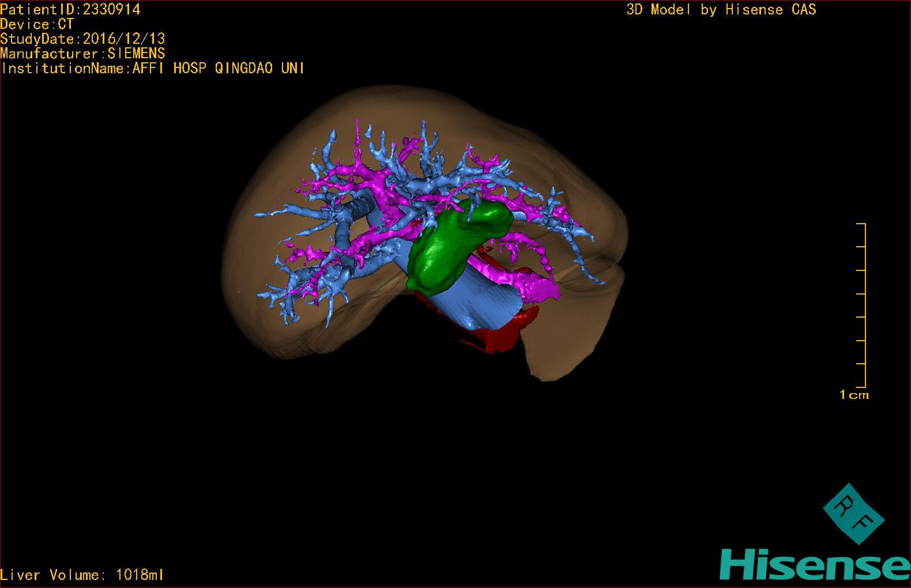Click the "3D Model by Hisense CAS" caption

coord(721,9)
